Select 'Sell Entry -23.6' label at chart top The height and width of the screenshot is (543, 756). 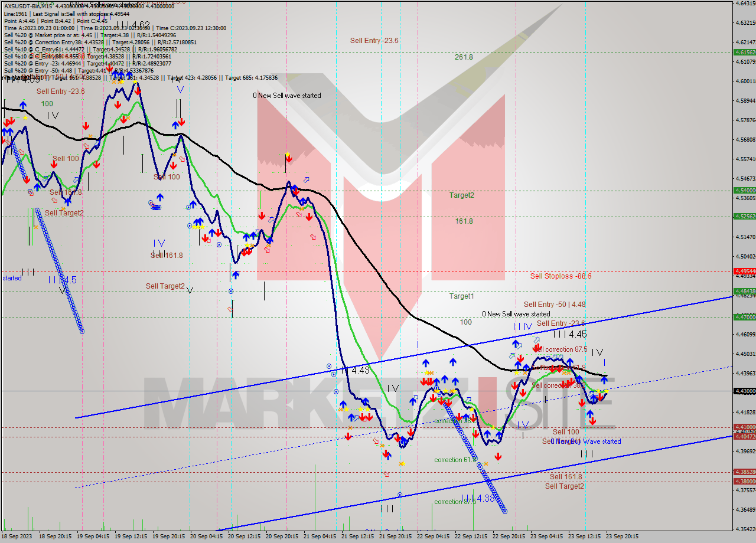coord(374,40)
